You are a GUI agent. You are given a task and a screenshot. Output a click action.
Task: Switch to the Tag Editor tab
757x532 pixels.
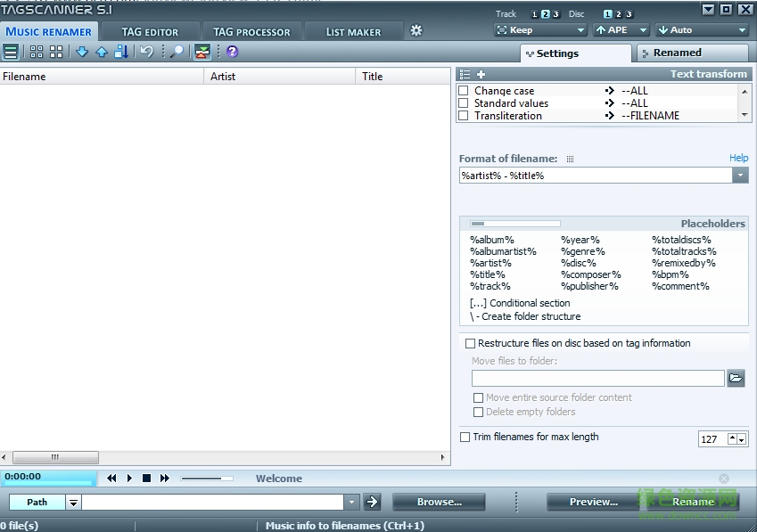coord(150,30)
